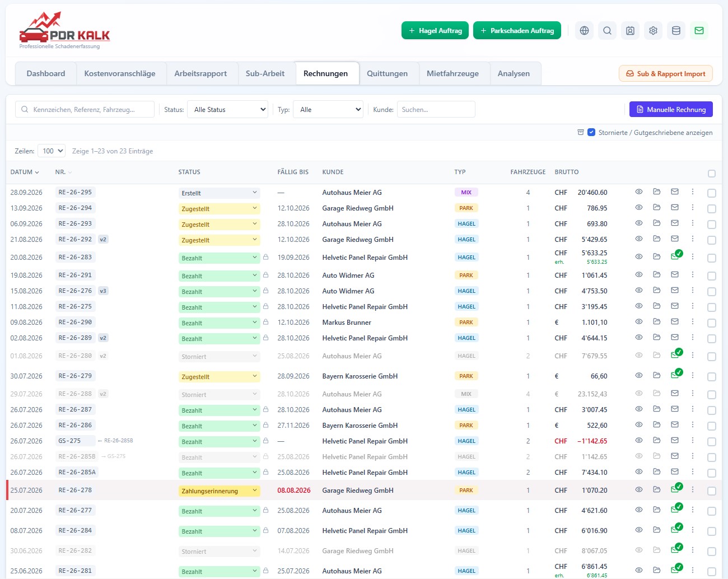Click mail icon for credit note GS-275
This screenshot has height=579, width=728.
pyautogui.click(x=674, y=441)
